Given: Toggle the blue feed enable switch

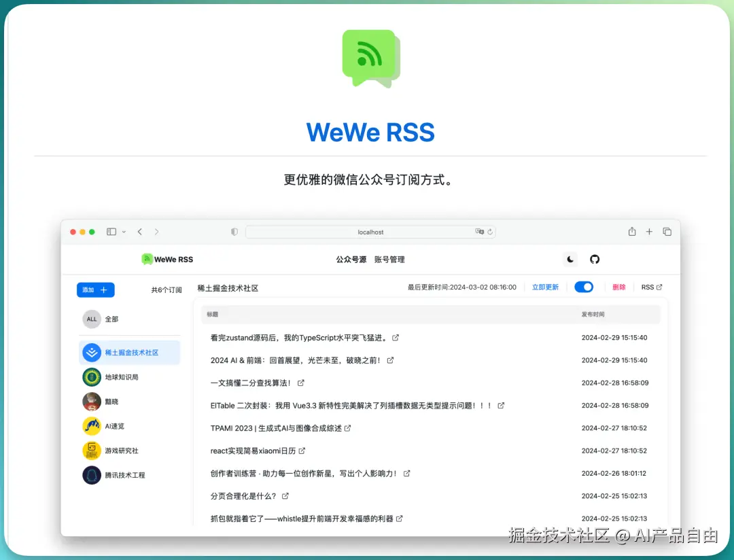Looking at the screenshot, I should tap(584, 287).
